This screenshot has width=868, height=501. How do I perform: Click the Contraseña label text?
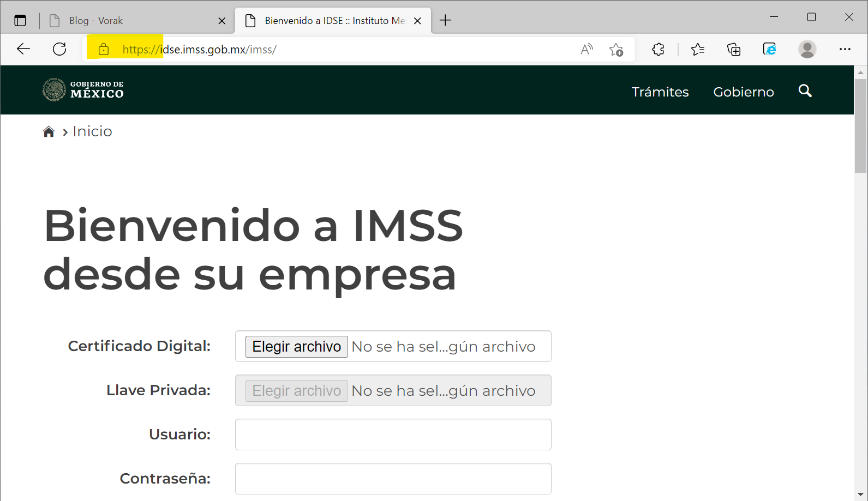(x=165, y=479)
